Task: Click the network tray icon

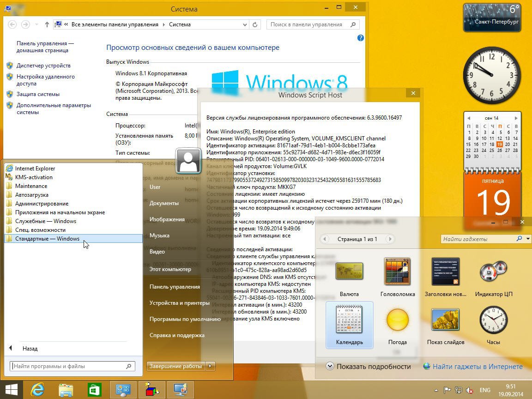Action: click(x=459, y=390)
